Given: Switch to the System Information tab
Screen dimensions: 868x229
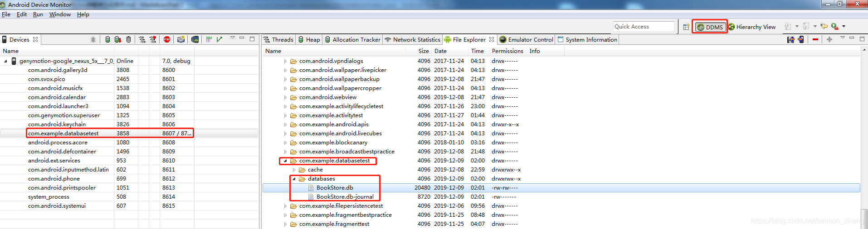Looking at the screenshot, I should [587, 39].
